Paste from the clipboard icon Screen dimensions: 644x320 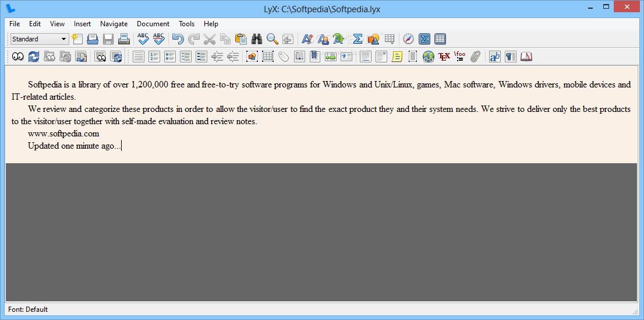click(240, 39)
